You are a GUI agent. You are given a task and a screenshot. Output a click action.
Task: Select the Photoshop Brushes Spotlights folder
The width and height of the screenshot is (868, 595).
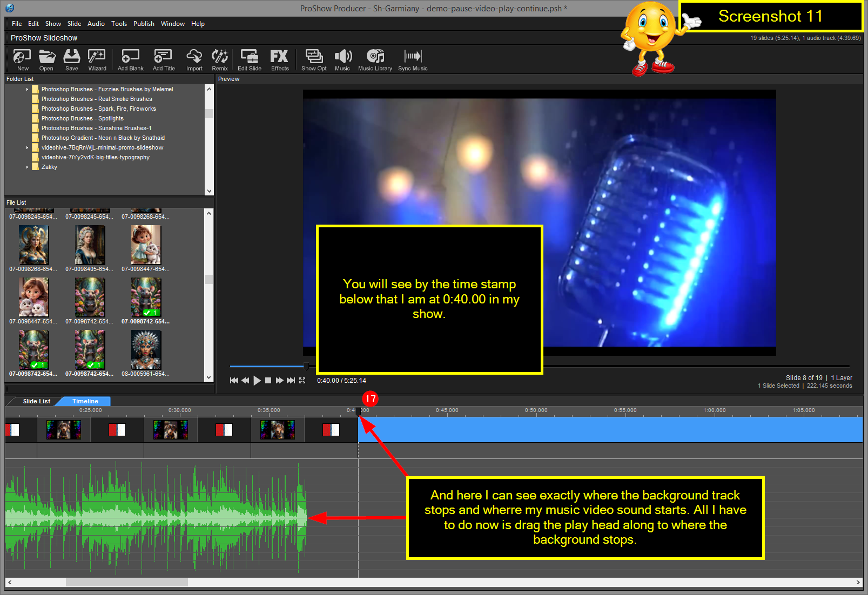pyautogui.click(x=83, y=119)
